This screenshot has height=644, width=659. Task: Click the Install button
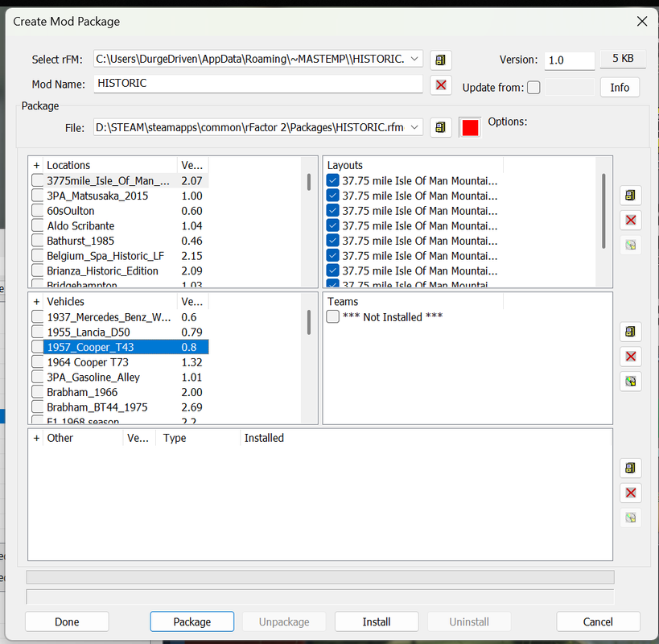tap(377, 621)
